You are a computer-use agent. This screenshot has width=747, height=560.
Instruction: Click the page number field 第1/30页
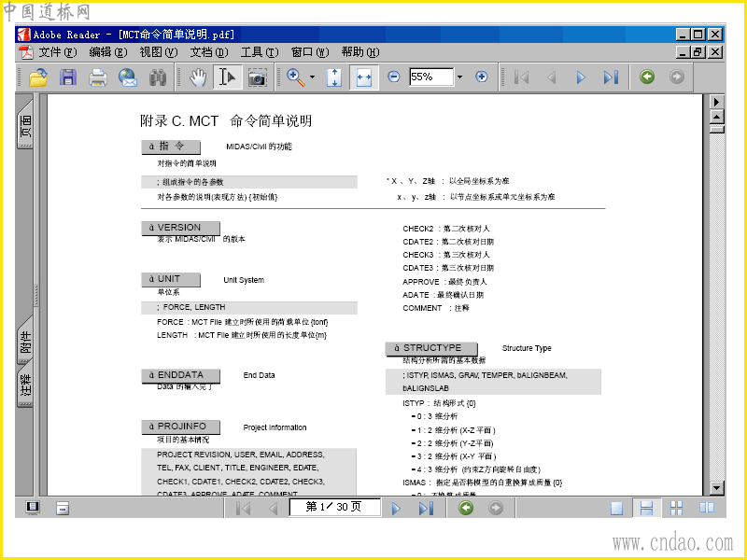pyautogui.click(x=334, y=507)
